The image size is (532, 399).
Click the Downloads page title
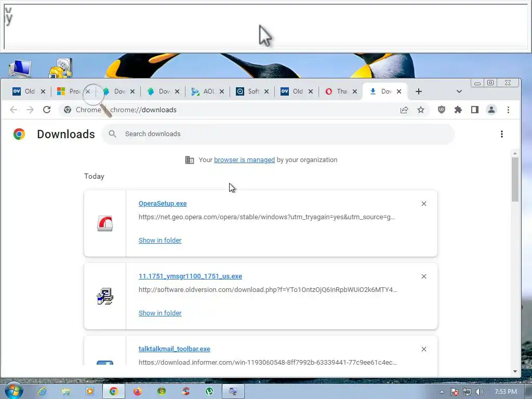click(x=66, y=134)
